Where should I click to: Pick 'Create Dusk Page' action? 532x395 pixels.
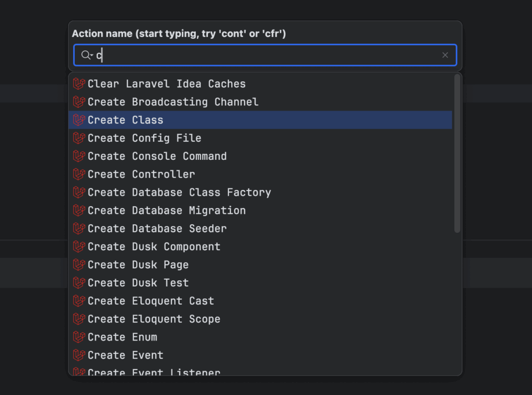coord(260,265)
